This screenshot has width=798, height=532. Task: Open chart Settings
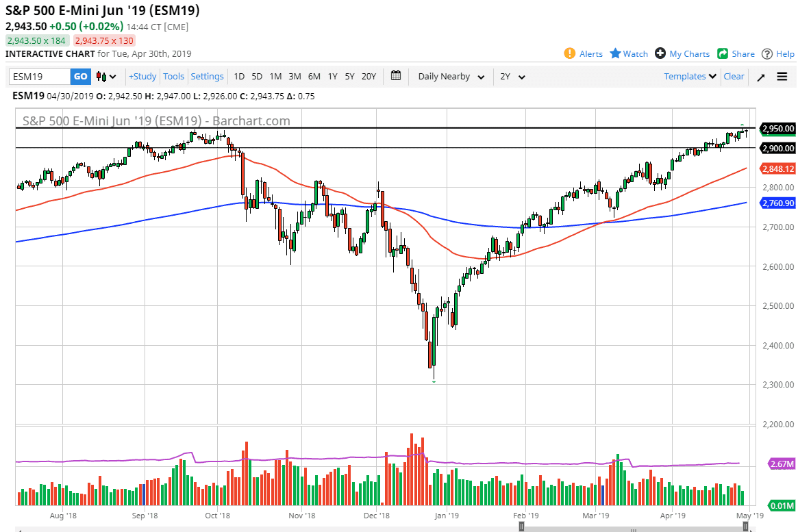pos(207,77)
